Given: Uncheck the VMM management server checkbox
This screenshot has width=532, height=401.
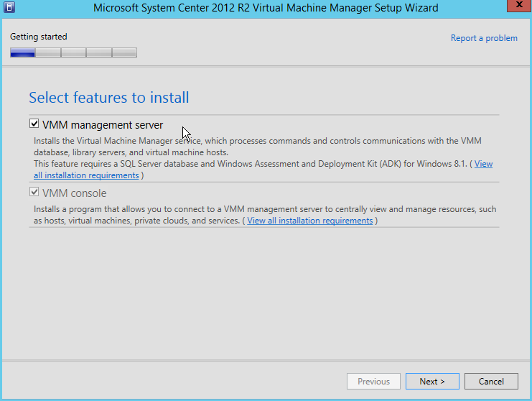Looking at the screenshot, I should tap(34, 124).
